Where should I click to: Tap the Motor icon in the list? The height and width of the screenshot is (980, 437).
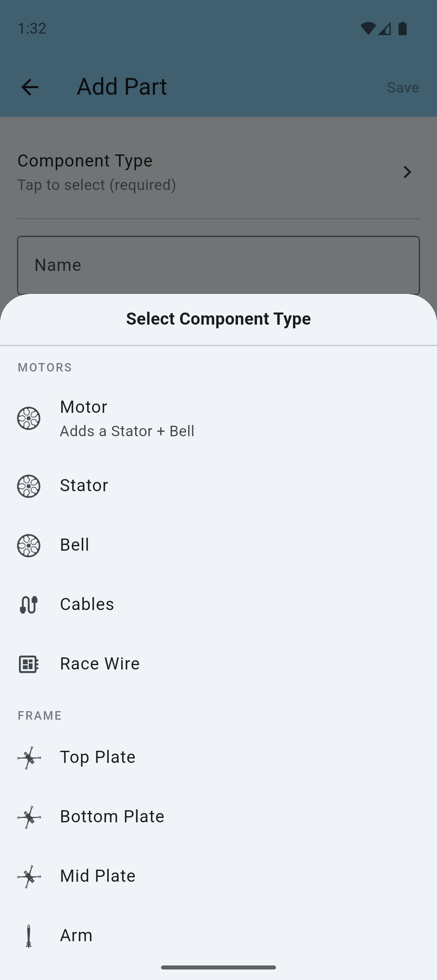click(29, 418)
